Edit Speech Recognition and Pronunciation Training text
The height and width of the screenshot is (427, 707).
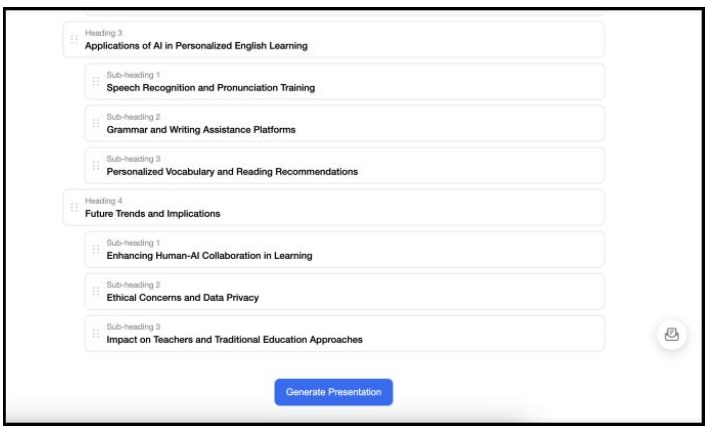(211, 88)
